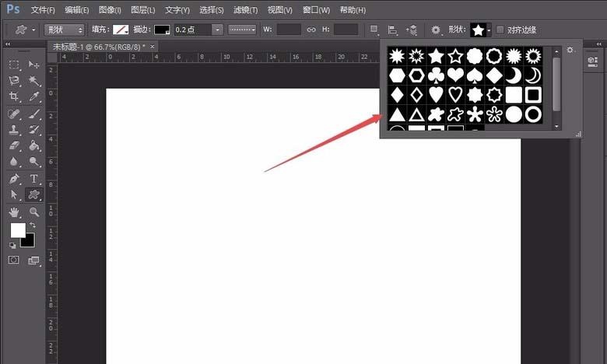Image resolution: width=607 pixels, height=364 pixels.
Task: Open the stroke width dropdown arrow
Action: (x=218, y=30)
